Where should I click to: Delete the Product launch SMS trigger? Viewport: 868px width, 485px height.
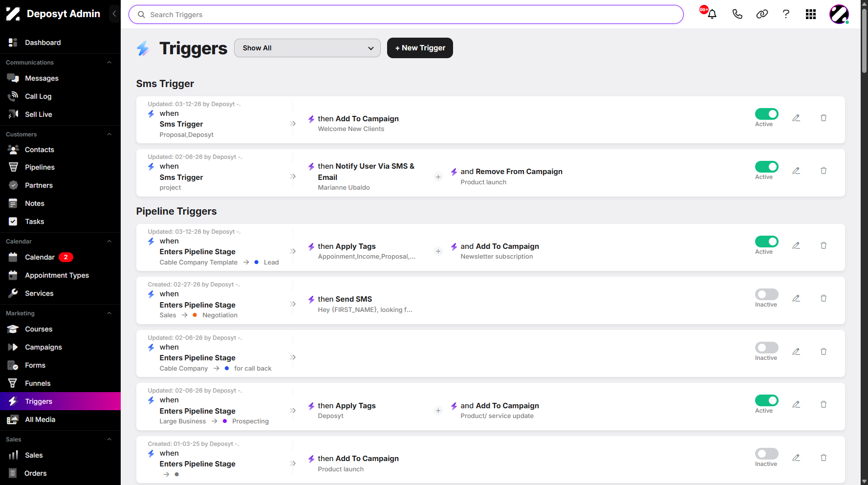[x=824, y=171]
